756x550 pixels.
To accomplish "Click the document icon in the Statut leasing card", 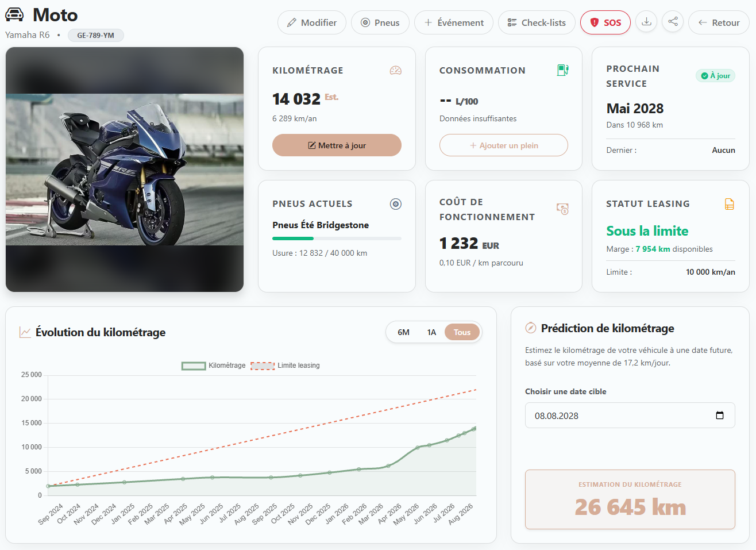I will (730, 204).
